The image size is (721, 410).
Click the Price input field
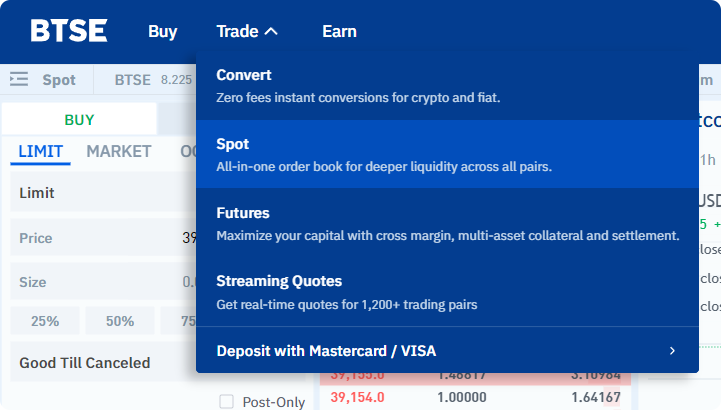(103, 238)
